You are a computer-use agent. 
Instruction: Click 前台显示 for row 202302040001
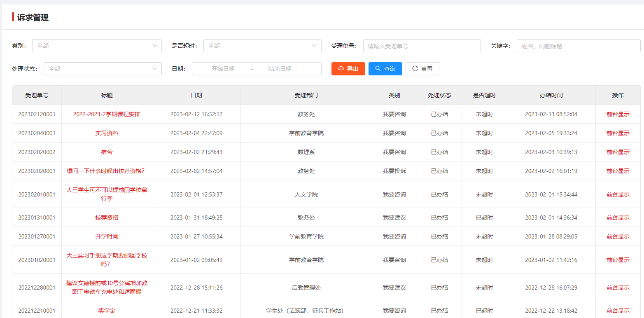tap(618, 133)
